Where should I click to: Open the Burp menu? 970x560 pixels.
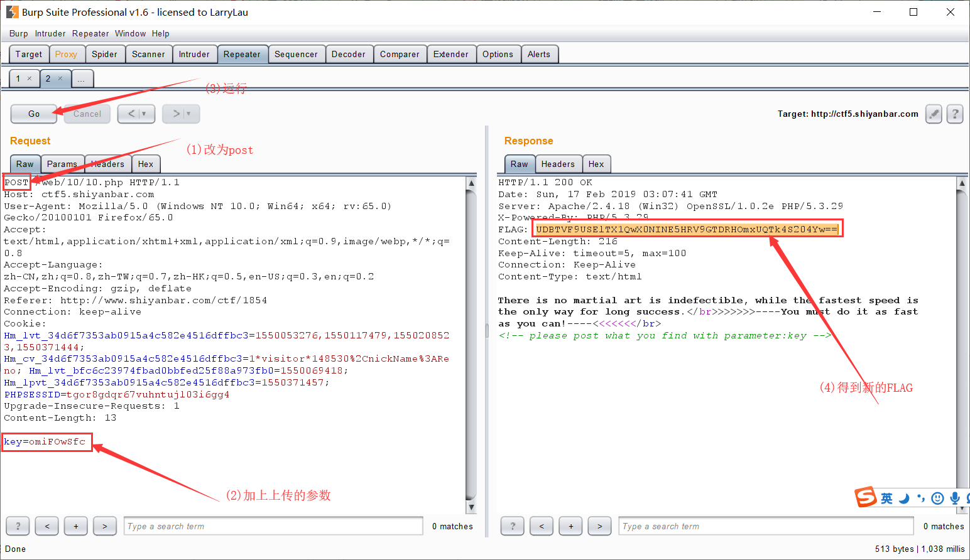click(18, 33)
